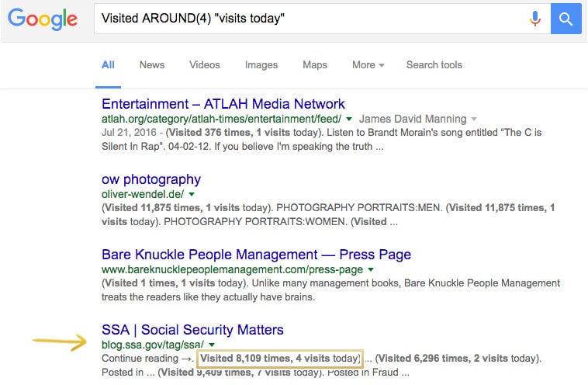588x385 pixels.
Task: Click the 'Jul 21, 2016' date text
Action: (129, 133)
